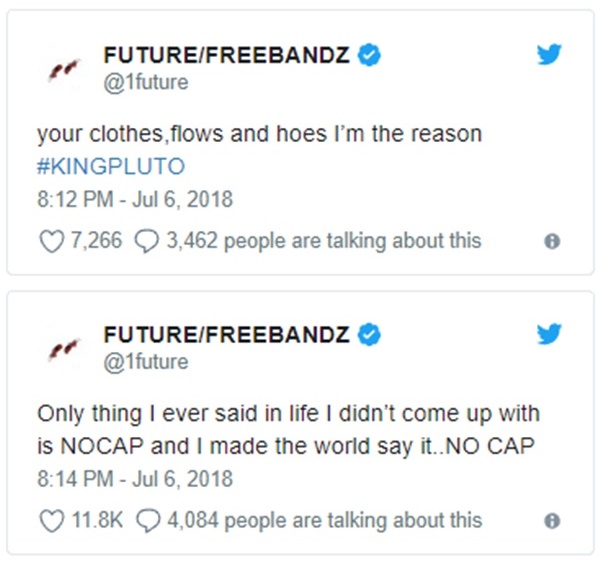Like the #KINGPLUTO tweet with heart icon
This screenshot has height=567, width=600.
(49, 240)
